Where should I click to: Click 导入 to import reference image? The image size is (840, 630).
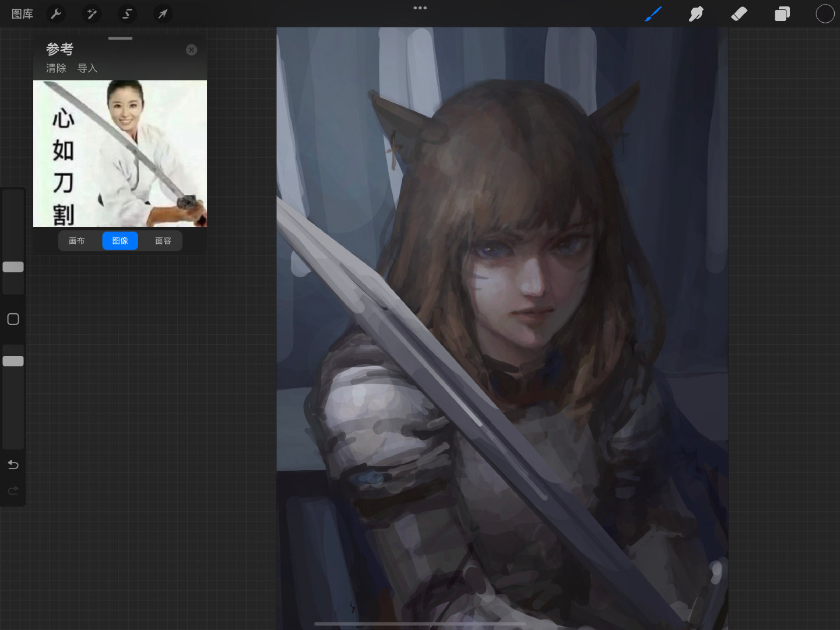click(x=87, y=68)
